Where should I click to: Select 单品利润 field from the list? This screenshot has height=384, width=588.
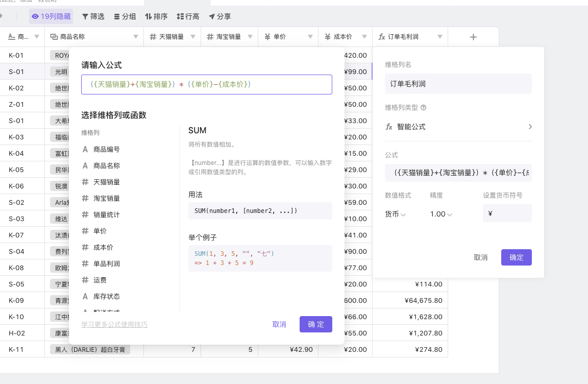[x=107, y=263]
